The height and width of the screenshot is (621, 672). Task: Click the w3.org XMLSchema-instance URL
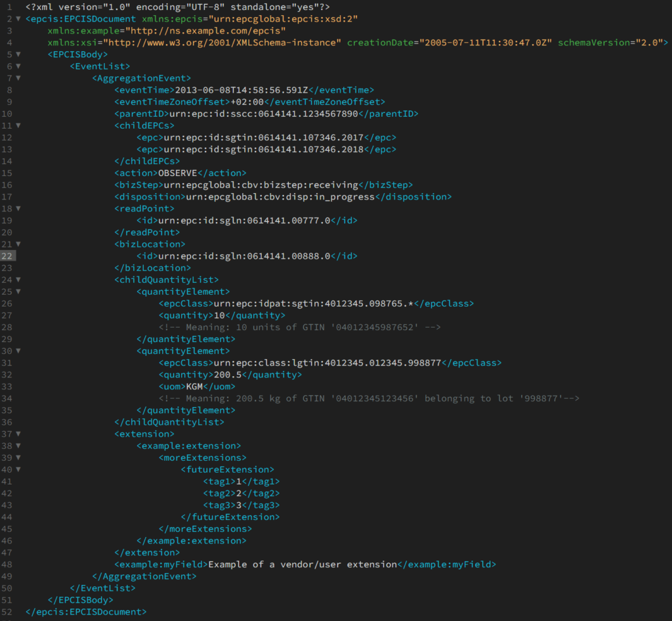tap(226, 43)
